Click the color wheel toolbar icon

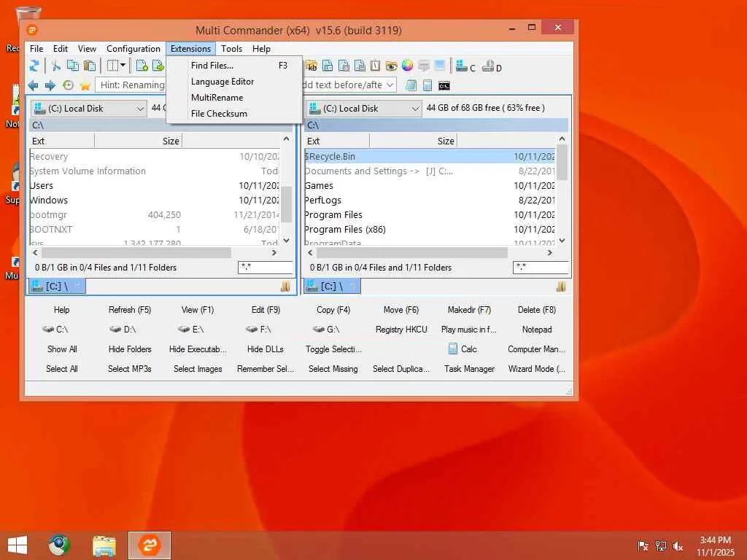(407, 66)
